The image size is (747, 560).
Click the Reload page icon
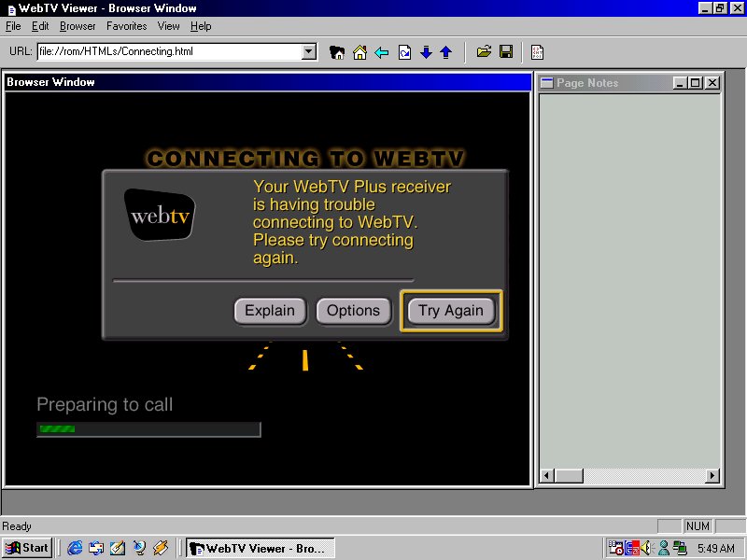pos(404,52)
